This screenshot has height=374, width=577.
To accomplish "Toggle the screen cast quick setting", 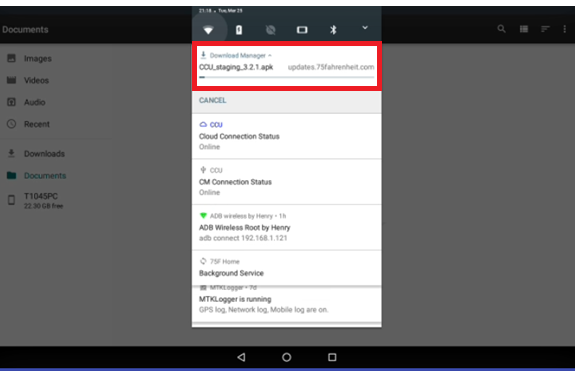I will pos(302,30).
